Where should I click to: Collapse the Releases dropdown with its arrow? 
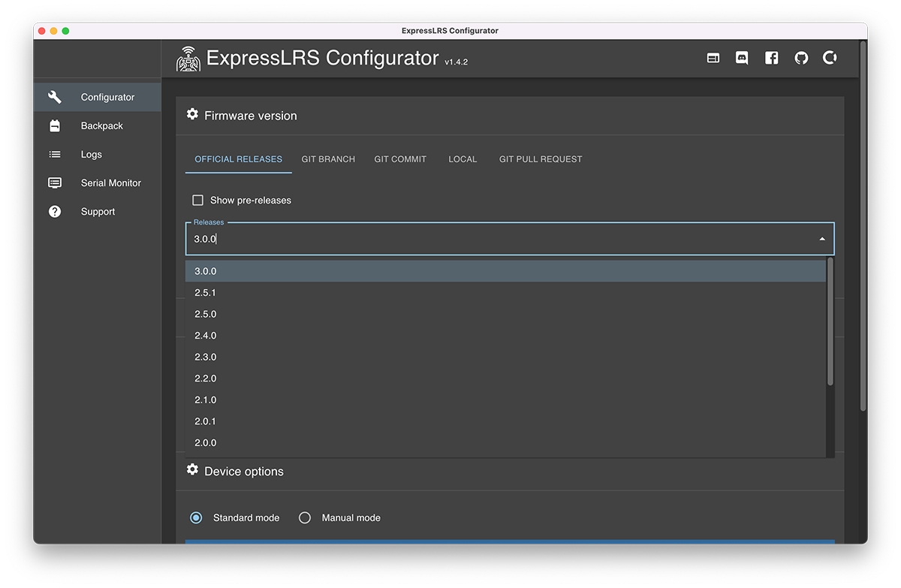coord(822,239)
